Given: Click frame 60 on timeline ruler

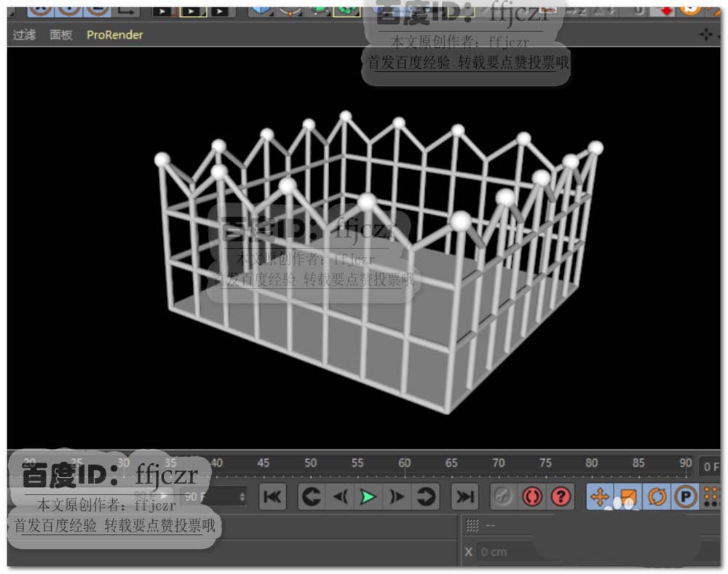Looking at the screenshot, I should (404, 463).
